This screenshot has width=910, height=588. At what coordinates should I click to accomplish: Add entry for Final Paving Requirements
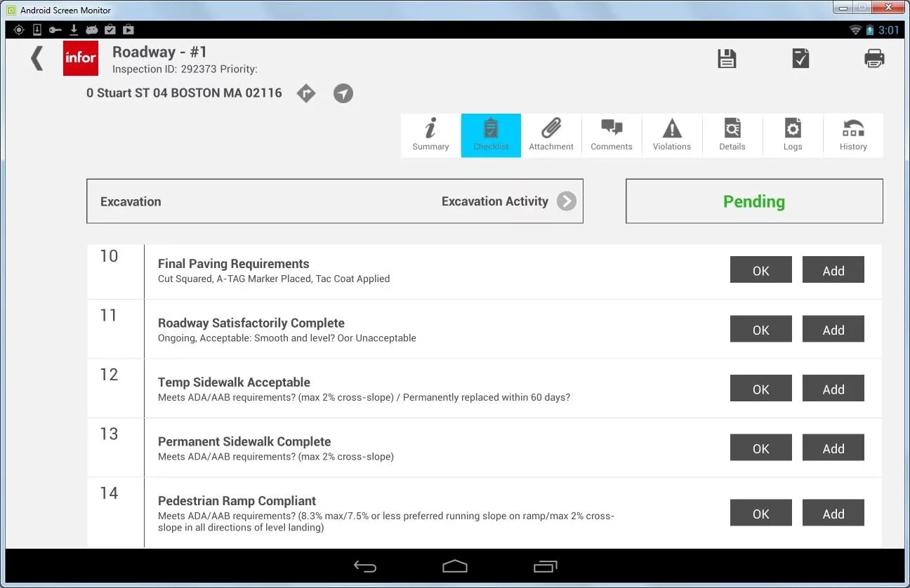pos(833,270)
